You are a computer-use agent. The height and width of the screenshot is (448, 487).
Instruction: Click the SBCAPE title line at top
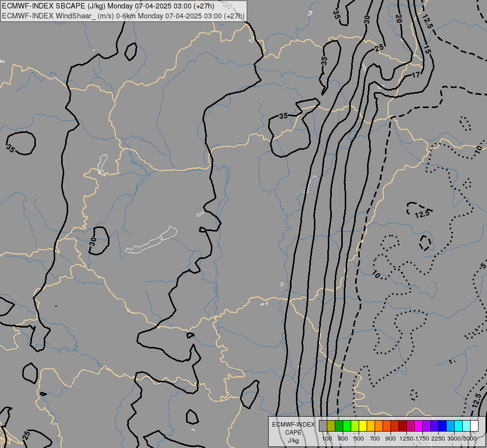coord(112,6)
